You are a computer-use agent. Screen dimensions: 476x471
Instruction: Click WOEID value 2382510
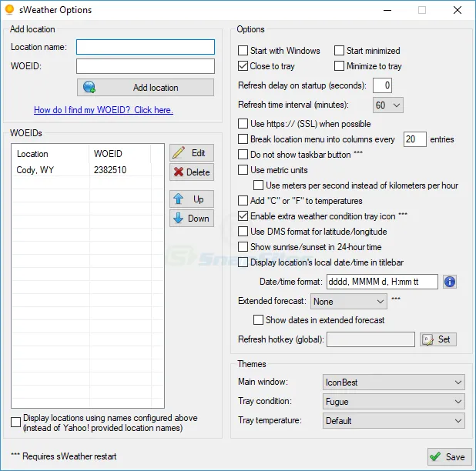click(x=110, y=170)
